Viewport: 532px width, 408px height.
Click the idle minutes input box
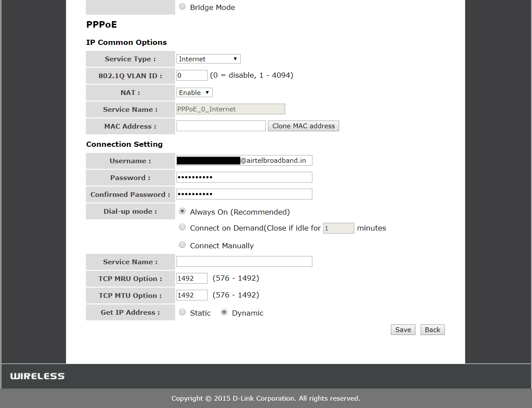[x=338, y=228]
